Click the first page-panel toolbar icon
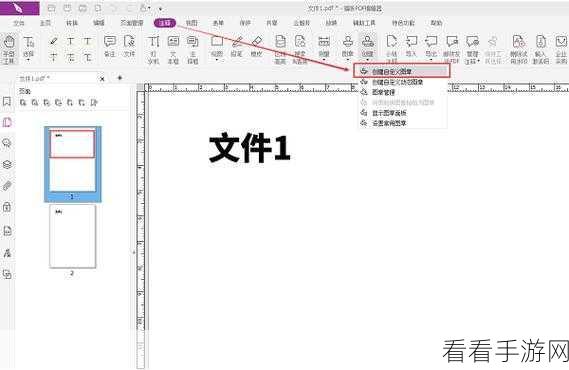 pyautogui.click(x=23, y=103)
